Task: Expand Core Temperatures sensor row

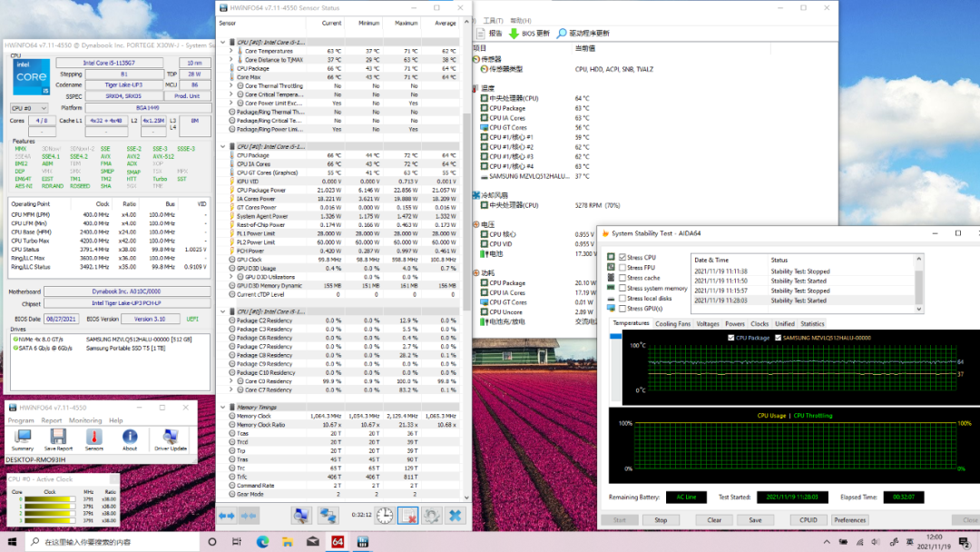Action: [x=231, y=51]
